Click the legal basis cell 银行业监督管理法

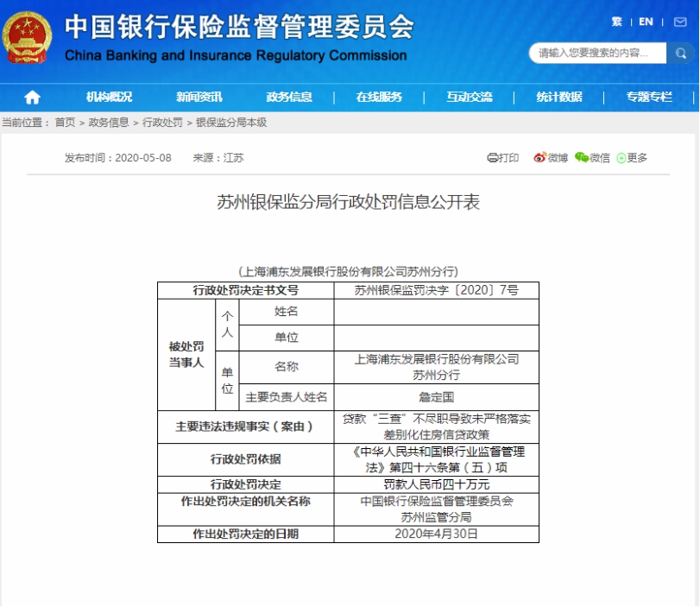pos(437,459)
